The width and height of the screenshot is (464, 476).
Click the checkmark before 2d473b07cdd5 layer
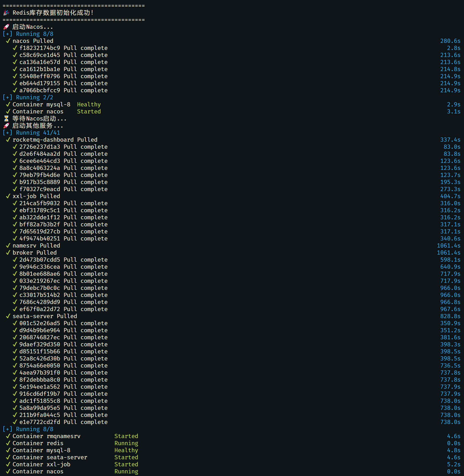[15, 260]
